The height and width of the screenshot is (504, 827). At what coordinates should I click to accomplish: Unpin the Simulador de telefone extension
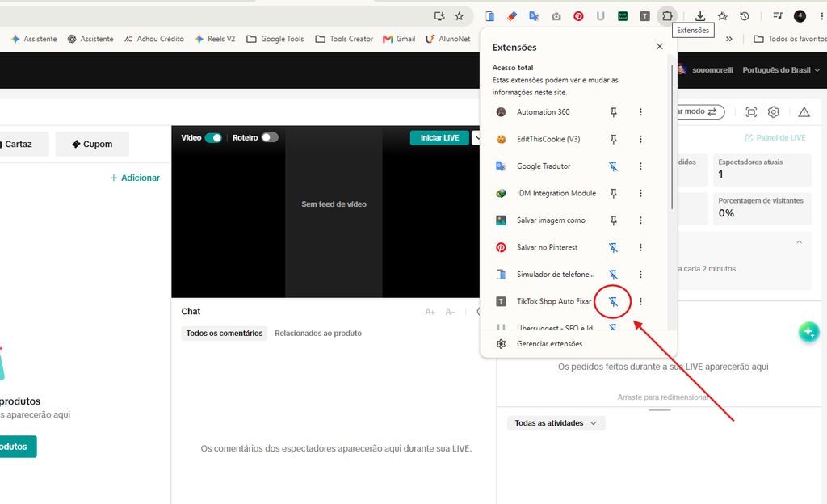(614, 274)
